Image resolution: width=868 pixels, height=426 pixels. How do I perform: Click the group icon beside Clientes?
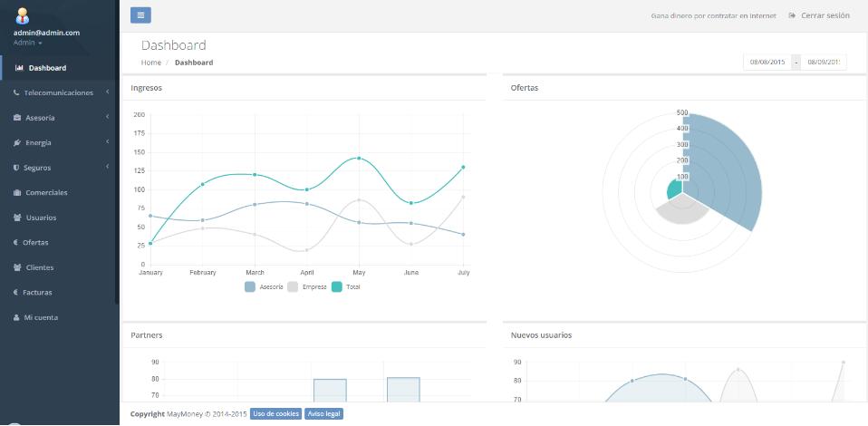click(17, 267)
